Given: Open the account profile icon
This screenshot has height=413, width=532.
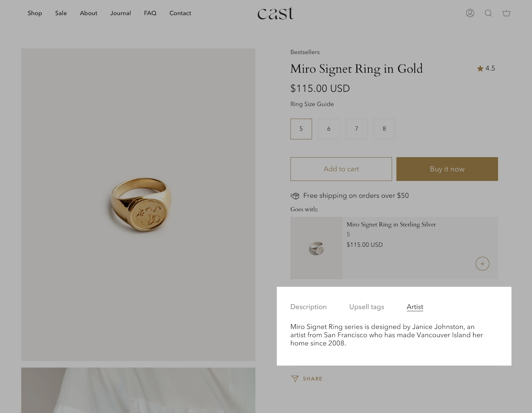Looking at the screenshot, I should 470,13.
